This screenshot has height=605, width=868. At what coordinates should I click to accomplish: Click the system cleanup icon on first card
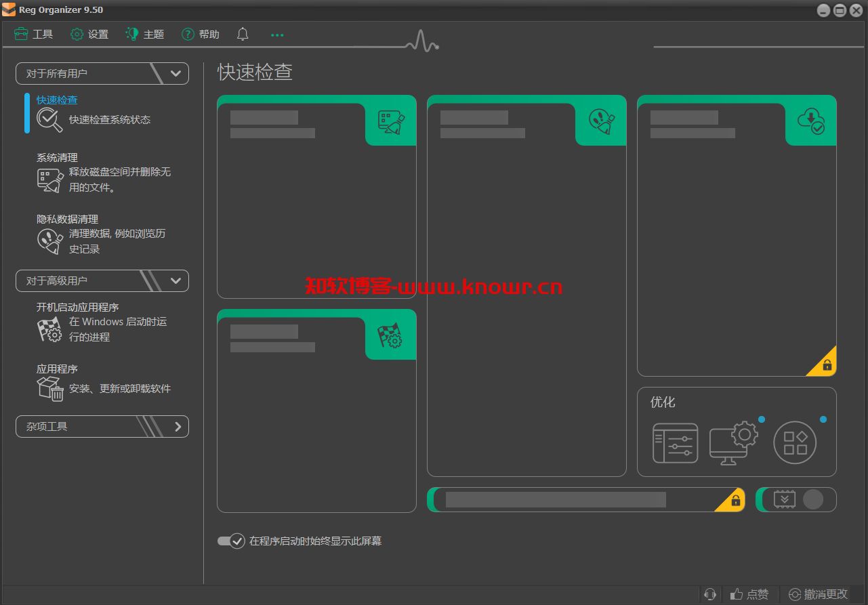[391, 122]
